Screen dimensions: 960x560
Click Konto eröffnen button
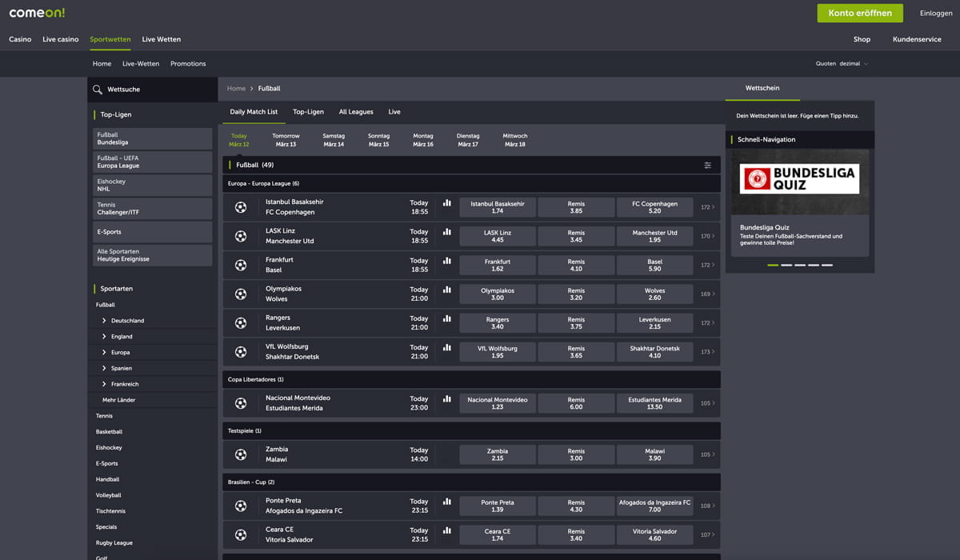pyautogui.click(x=860, y=13)
